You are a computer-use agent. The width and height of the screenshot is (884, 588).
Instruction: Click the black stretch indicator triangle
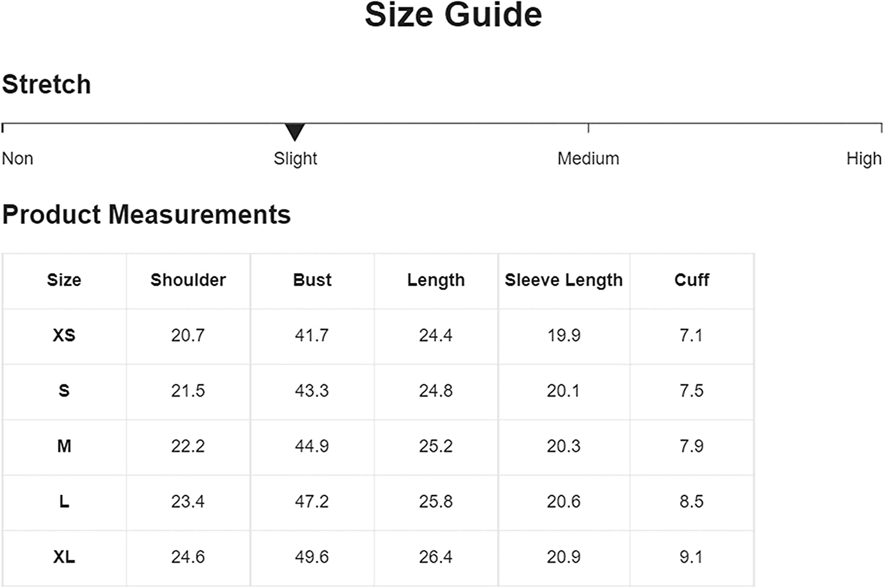tap(295, 131)
